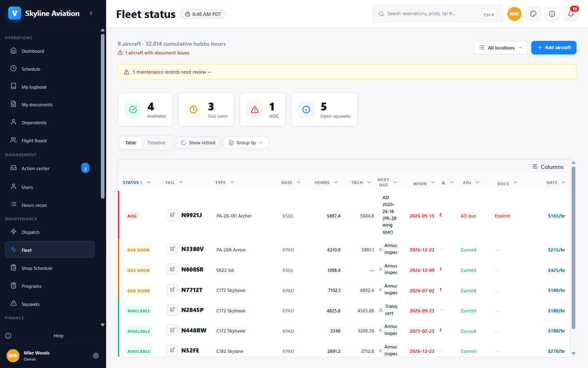Click the 8:48 AM PDT time badge
Screen dimensions: 588x368
click(x=203, y=14)
